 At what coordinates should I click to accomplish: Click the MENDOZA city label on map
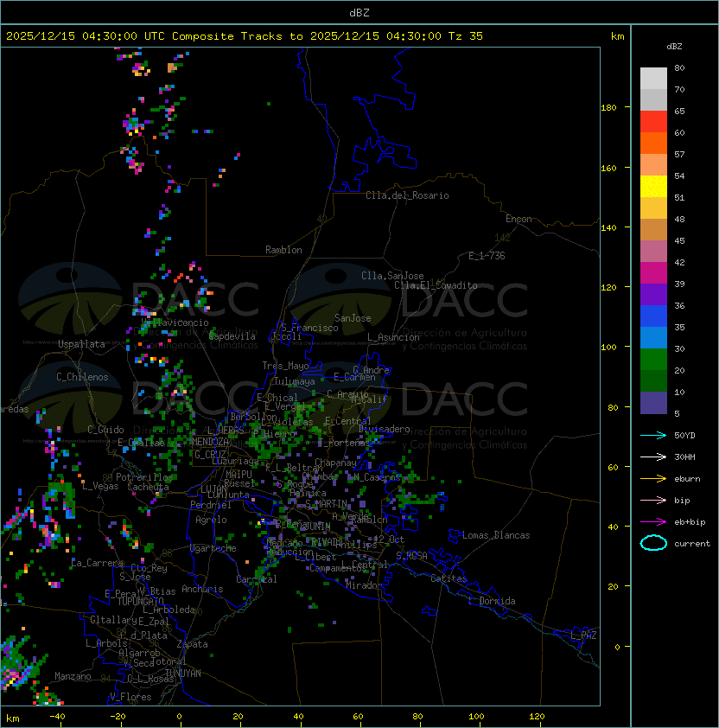tap(210, 442)
